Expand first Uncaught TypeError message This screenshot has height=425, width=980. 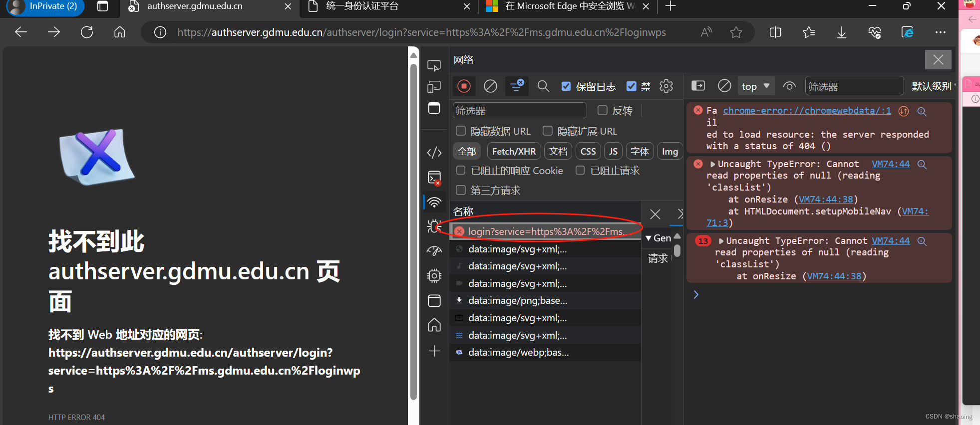(x=713, y=164)
